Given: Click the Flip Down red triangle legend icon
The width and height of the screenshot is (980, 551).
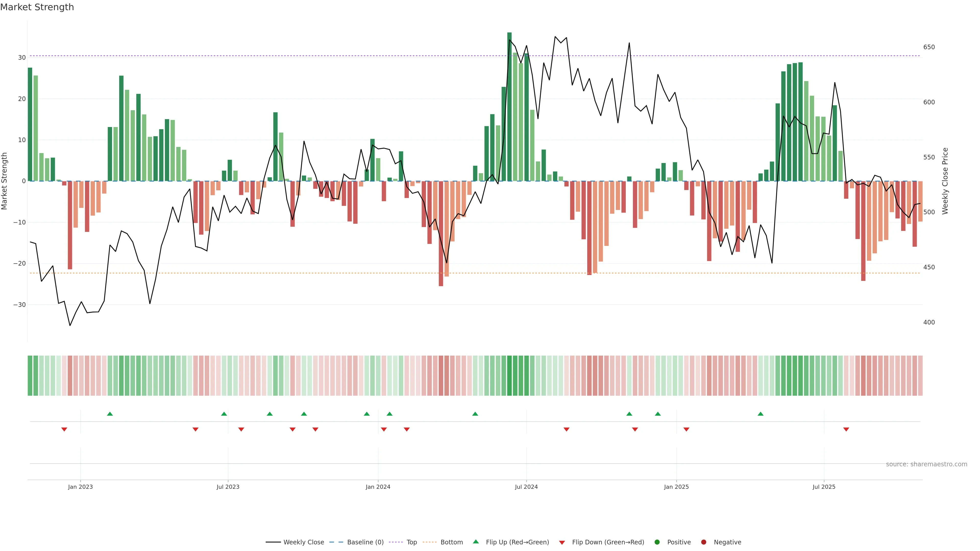Looking at the screenshot, I should point(562,543).
